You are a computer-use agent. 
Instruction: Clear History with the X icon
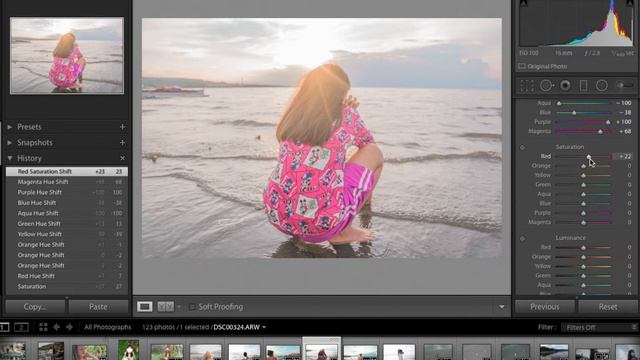(122, 158)
